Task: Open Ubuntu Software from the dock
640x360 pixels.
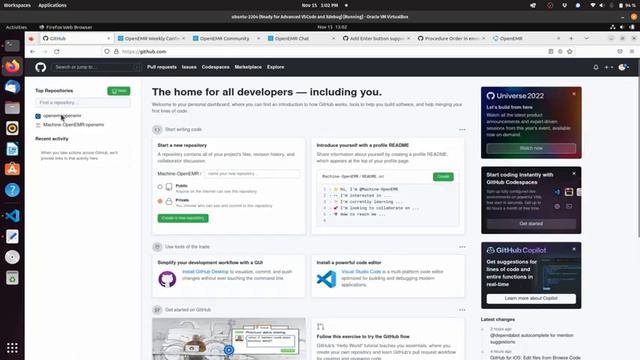Action: 12,169
